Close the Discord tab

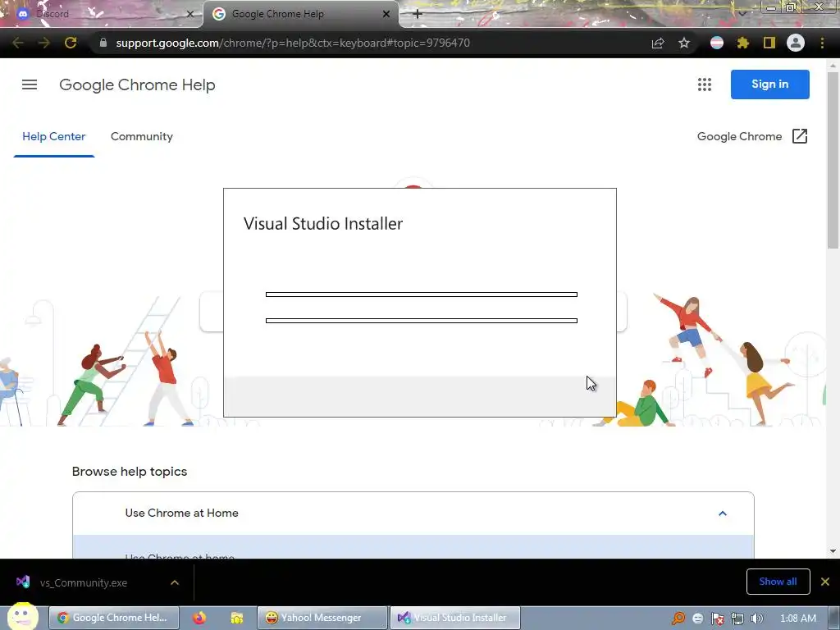point(189,14)
